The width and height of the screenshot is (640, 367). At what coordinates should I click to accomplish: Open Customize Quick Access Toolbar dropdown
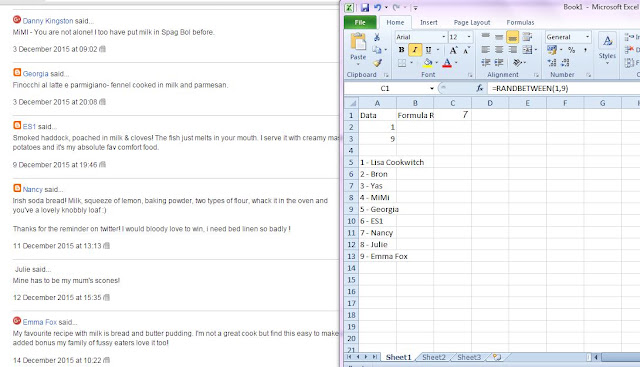click(415, 7)
